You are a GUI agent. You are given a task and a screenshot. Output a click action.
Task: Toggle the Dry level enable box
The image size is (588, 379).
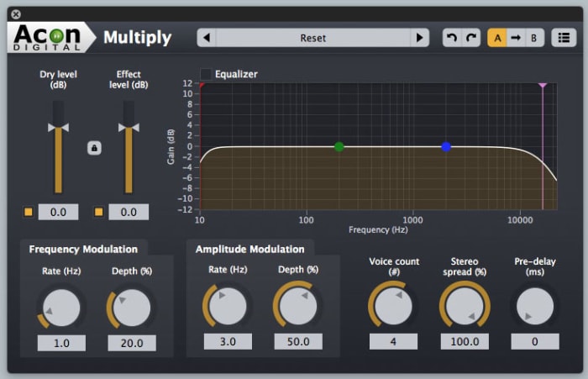[x=29, y=212]
